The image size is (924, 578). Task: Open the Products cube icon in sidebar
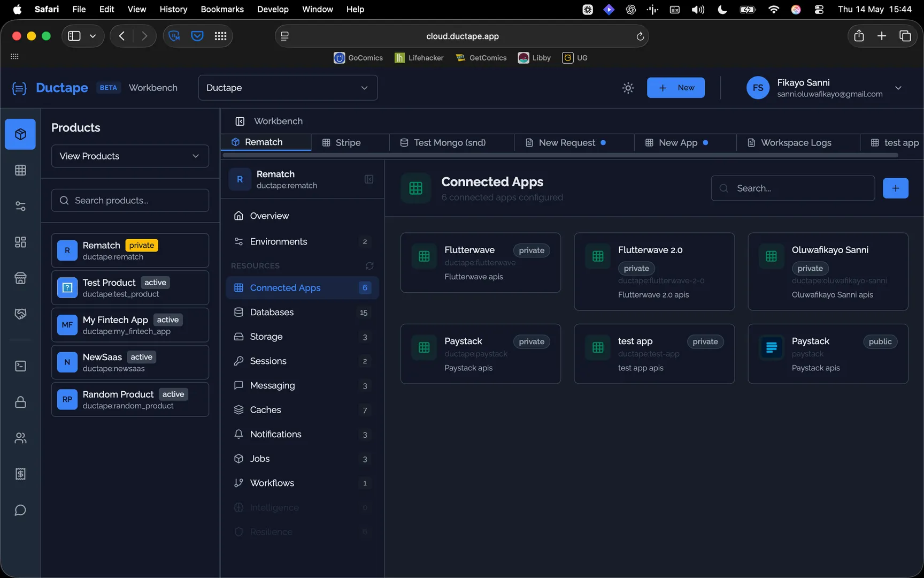20,134
